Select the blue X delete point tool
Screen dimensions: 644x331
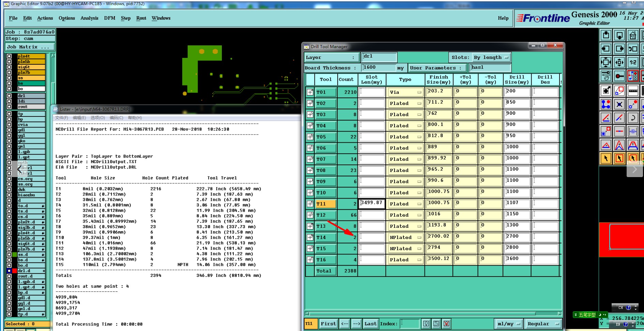(619, 104)
